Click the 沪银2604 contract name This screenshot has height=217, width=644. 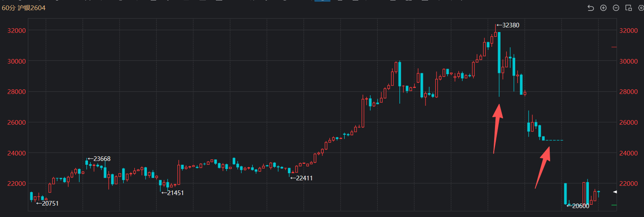coord(32,8)
